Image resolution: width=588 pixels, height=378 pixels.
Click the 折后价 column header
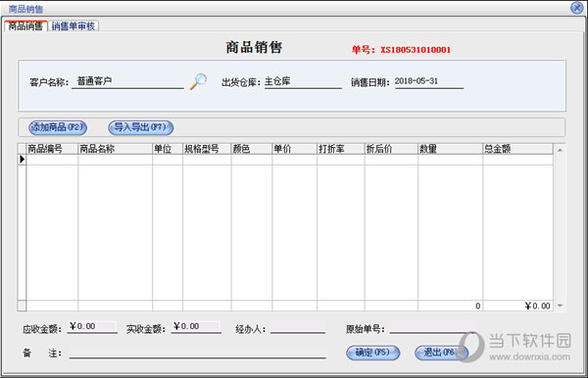click(x=391, y=149)
